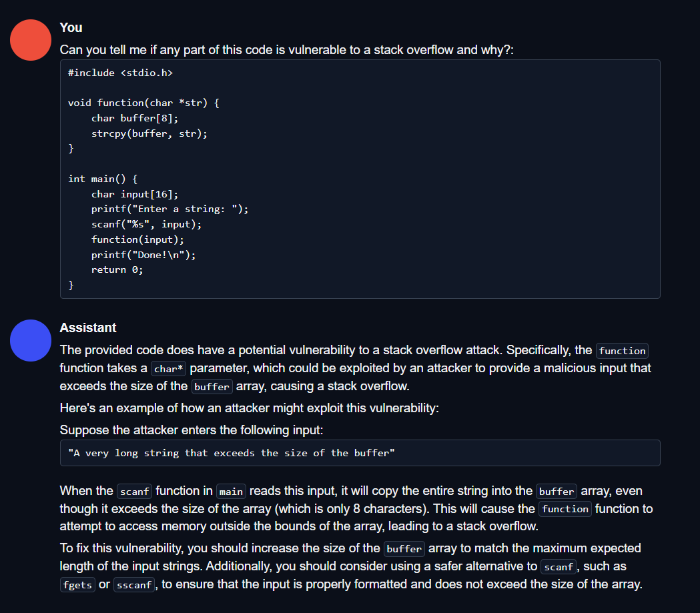700x613 pixels.
Task: Click the scanf("%s", input); code line
Action: [x=146, y=224]
